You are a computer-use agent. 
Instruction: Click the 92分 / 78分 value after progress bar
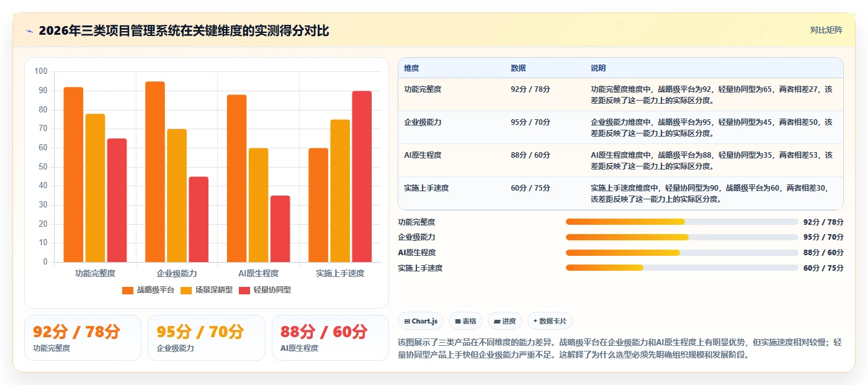click(x=823, y=222)
